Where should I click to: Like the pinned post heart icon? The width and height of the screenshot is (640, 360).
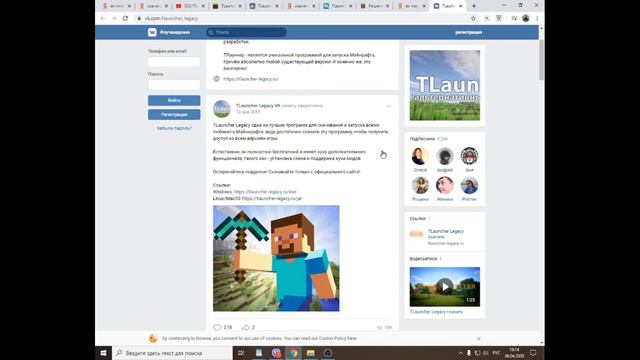coord(217,327)
